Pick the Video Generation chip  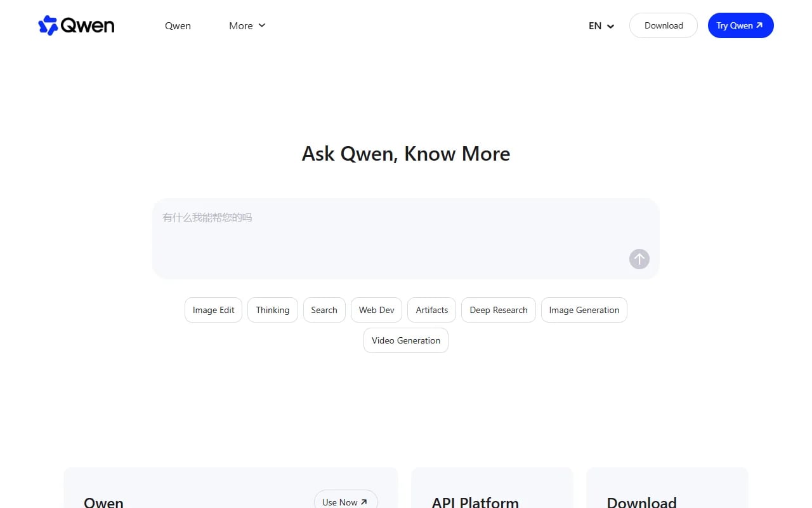coord(406,340)
